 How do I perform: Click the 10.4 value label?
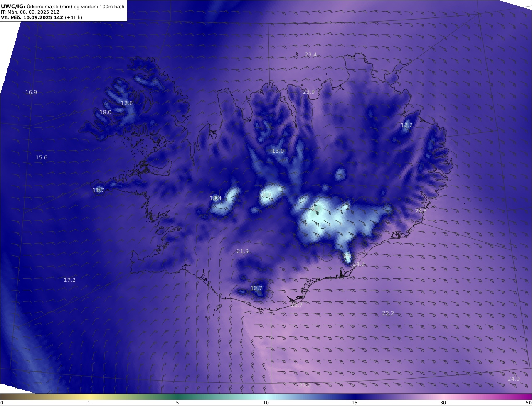[x=216, y=198]
